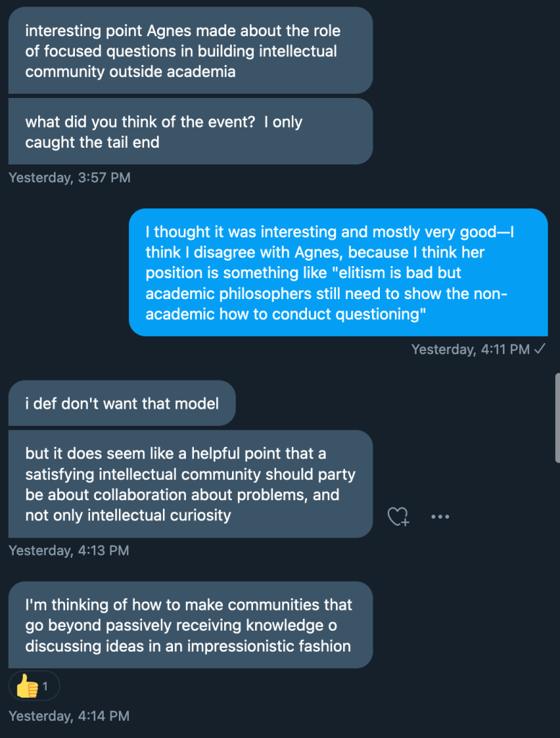Click the "Yesterday, 4:14 PM" timestamp

[x=68, y=716]
